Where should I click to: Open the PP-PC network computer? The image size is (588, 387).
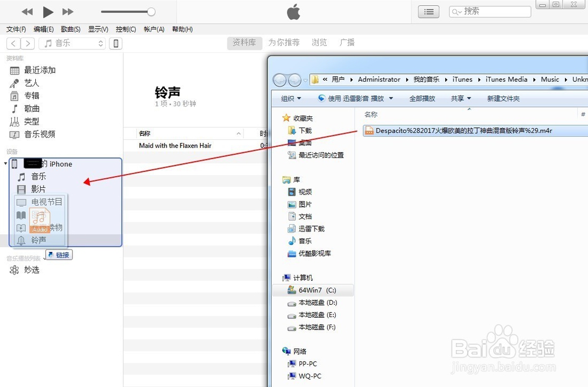click(x=308, y=364)
